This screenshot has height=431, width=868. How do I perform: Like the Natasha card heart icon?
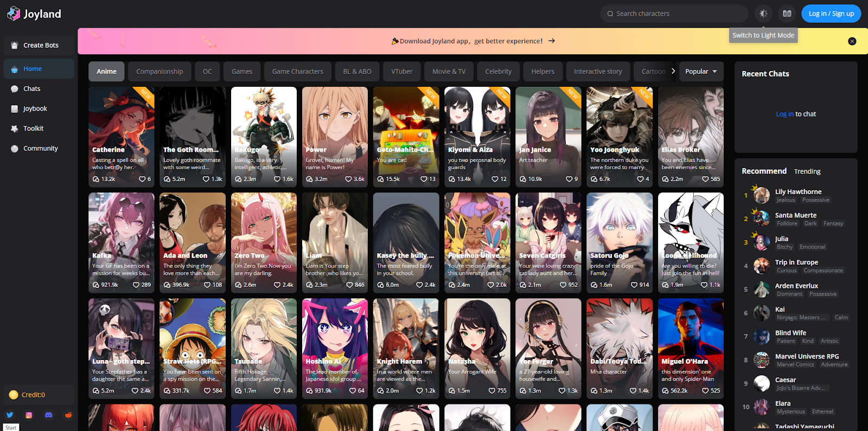point(492,390)
